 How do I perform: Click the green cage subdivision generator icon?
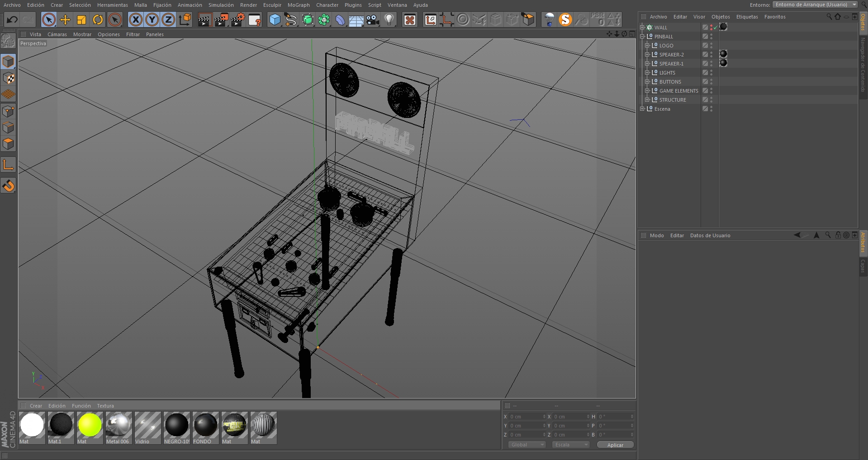[308, 20]
